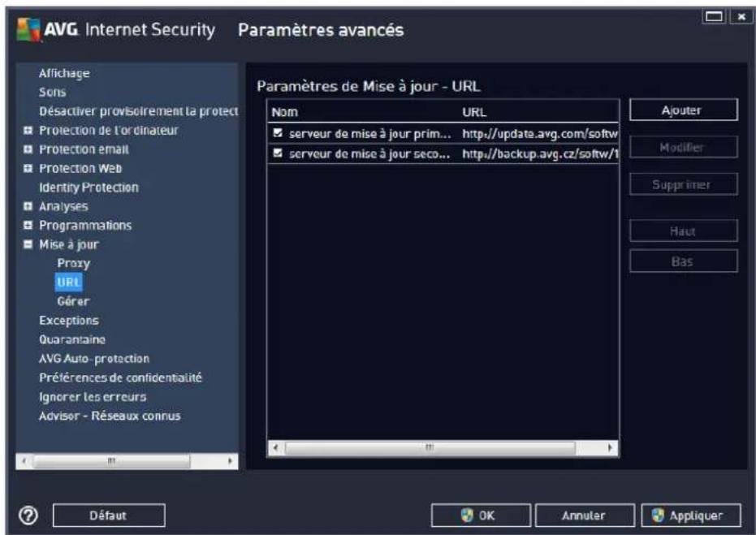
Task: Select Identity Protection in the tree
Action: point(89,188)
